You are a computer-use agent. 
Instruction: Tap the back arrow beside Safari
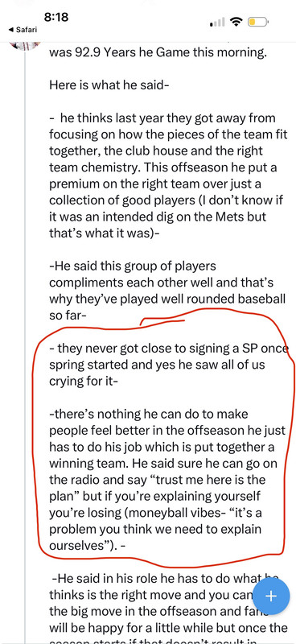(10, 30)
